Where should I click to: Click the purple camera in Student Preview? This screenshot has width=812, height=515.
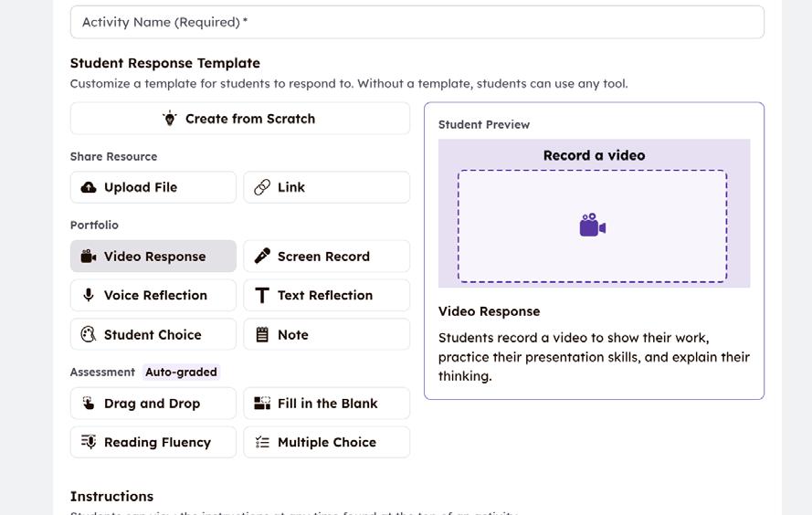[593, 226]
